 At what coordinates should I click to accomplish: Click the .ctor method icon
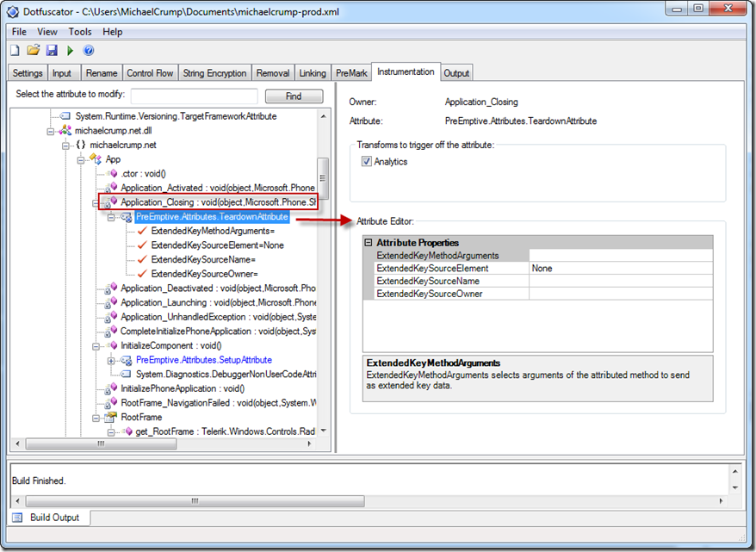(x=114, y=173)
